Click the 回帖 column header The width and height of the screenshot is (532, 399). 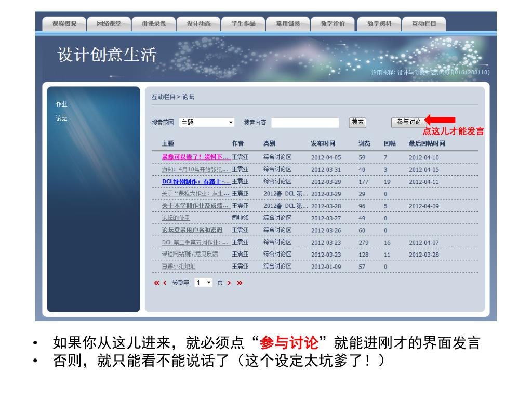pos(390,143)
